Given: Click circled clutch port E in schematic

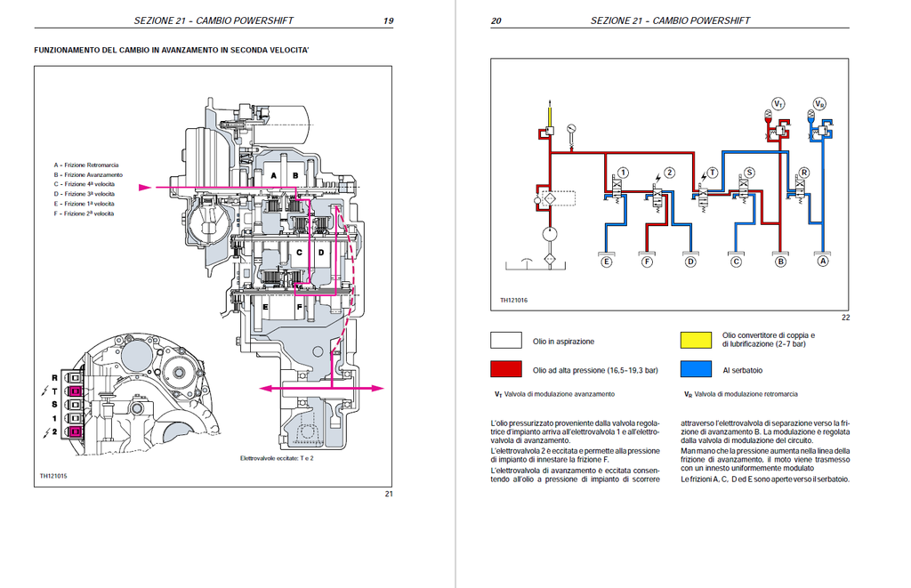Looking at the screenshot, I should [x=606, y=262].
